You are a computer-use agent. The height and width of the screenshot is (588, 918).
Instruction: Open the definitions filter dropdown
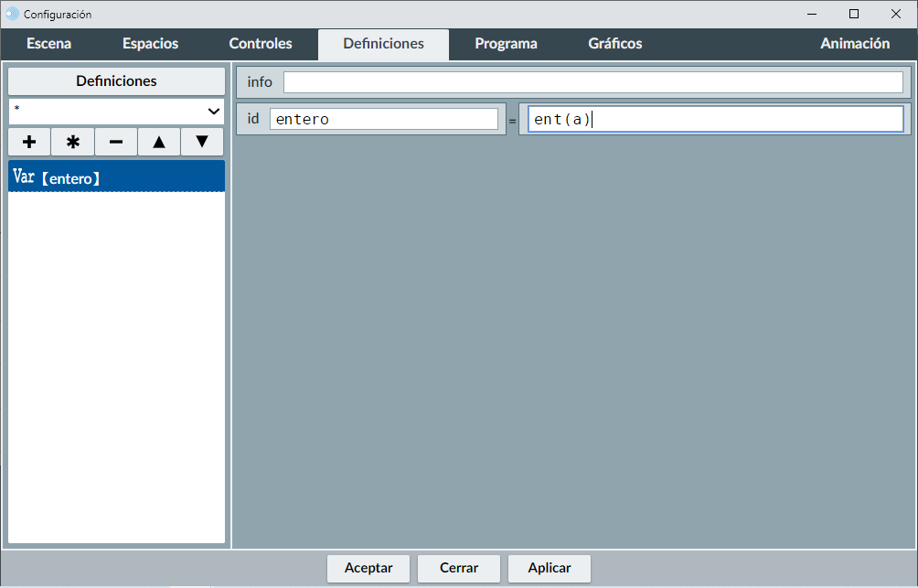tap(116, 111)
